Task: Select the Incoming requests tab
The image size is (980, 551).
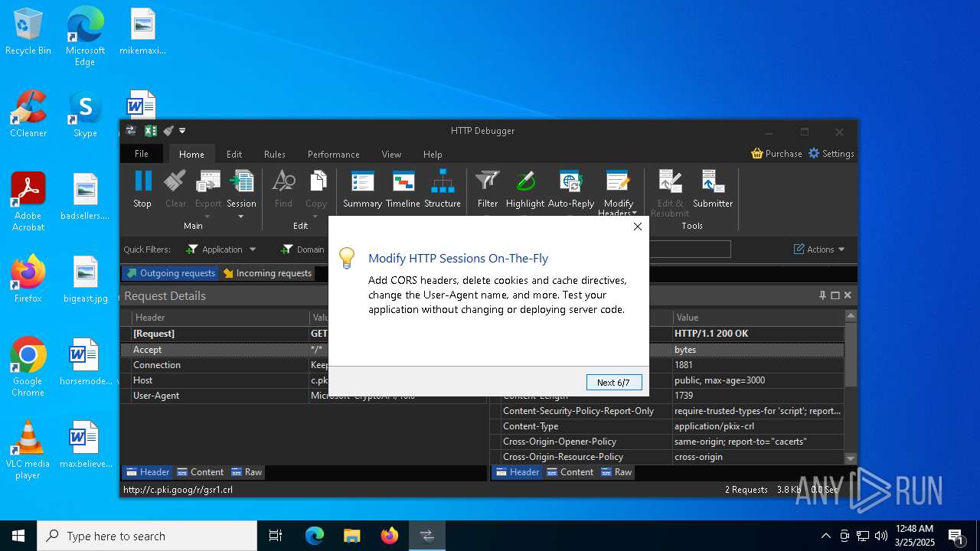Action: coord(267,273)
